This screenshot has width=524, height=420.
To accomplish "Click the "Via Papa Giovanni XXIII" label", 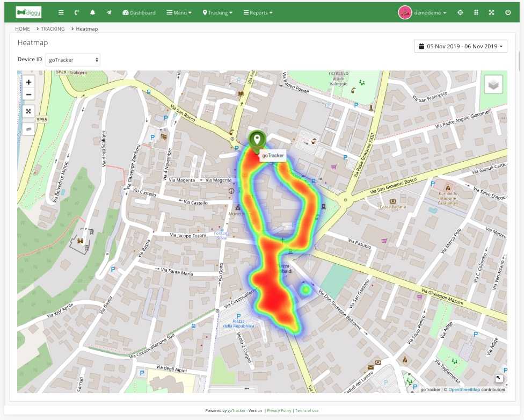I will pyautogui.click(x=364, y=155).
